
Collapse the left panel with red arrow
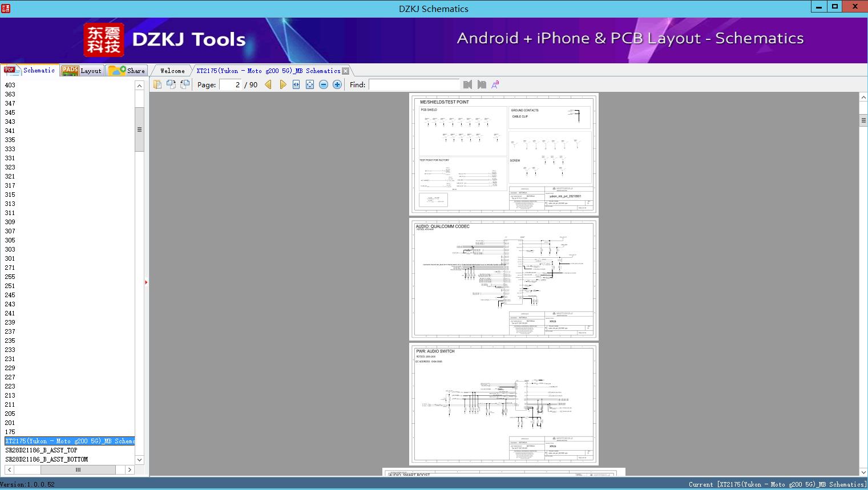(x=146, y=282)
